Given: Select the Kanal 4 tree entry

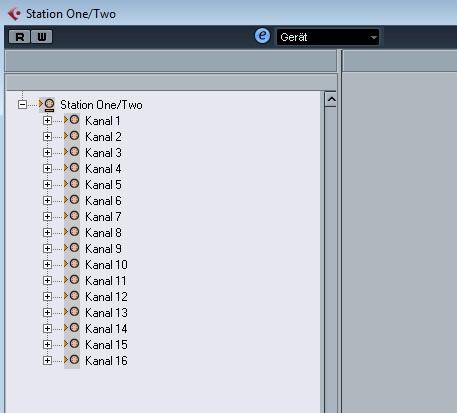Looking at the screenshot, I should pos(103,169).
